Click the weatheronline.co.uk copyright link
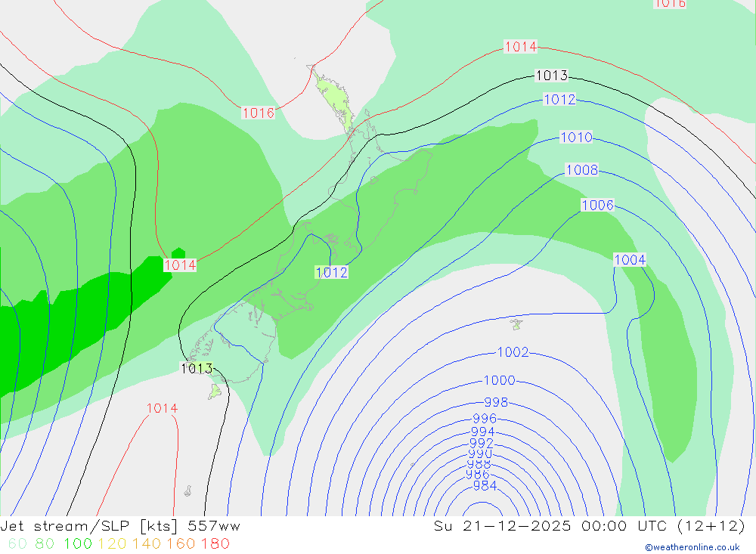 tap(692, 547)
